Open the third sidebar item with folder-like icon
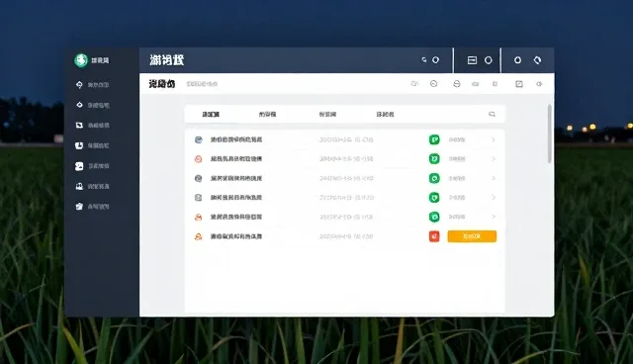This screenshot has width=633, height=364. [x=92, y=125]
